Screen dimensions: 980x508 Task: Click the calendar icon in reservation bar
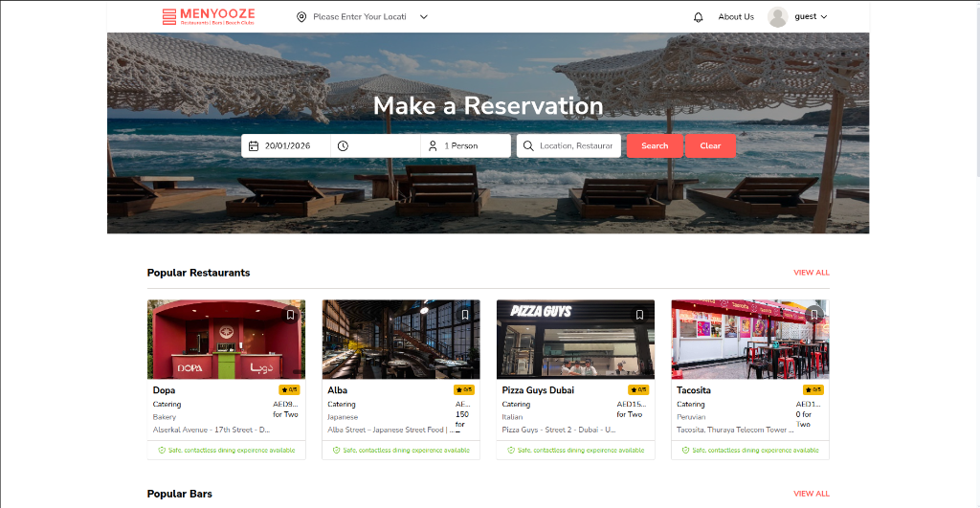pyautogui.click(x=253, y=145)
